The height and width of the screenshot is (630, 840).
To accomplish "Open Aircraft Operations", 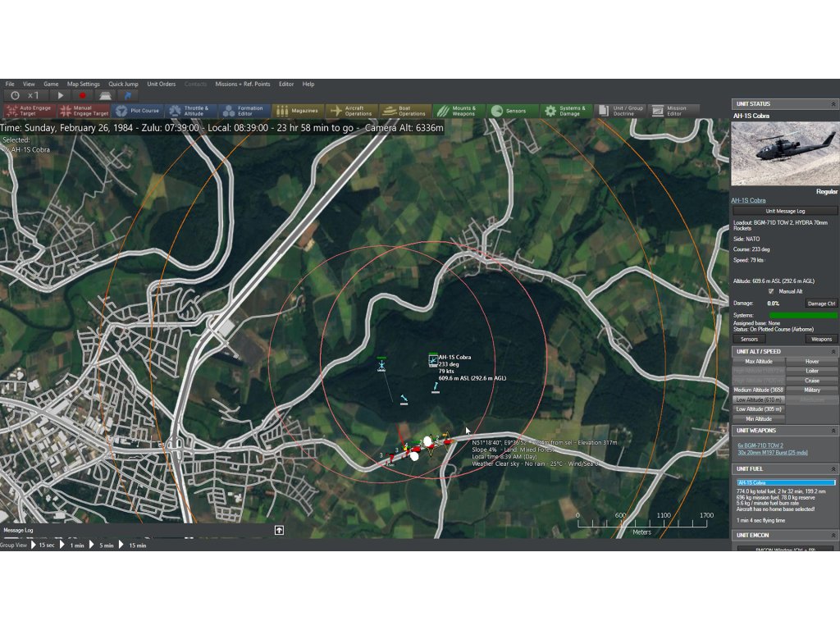I will (x=352, y=111).
